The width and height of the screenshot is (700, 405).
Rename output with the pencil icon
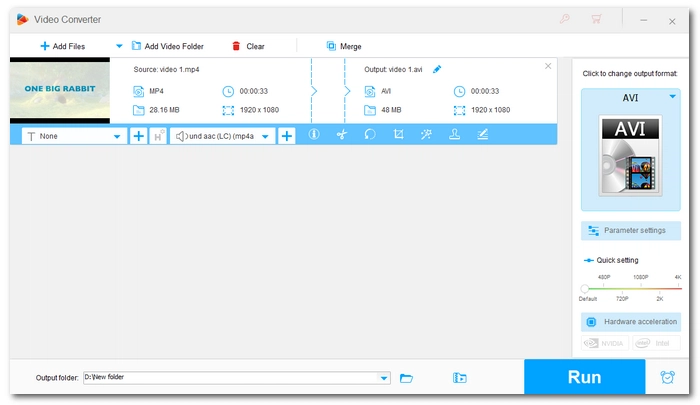[437, 69]
